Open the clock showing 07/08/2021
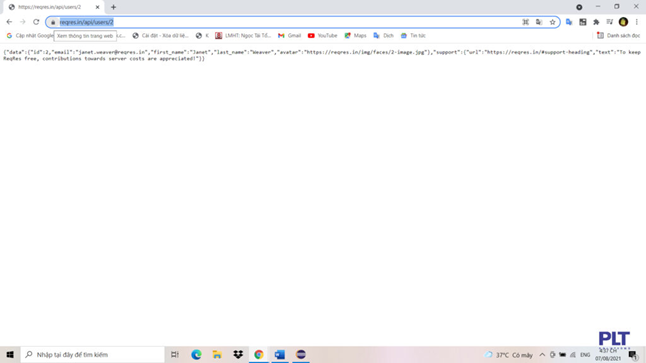 (608, 355)
